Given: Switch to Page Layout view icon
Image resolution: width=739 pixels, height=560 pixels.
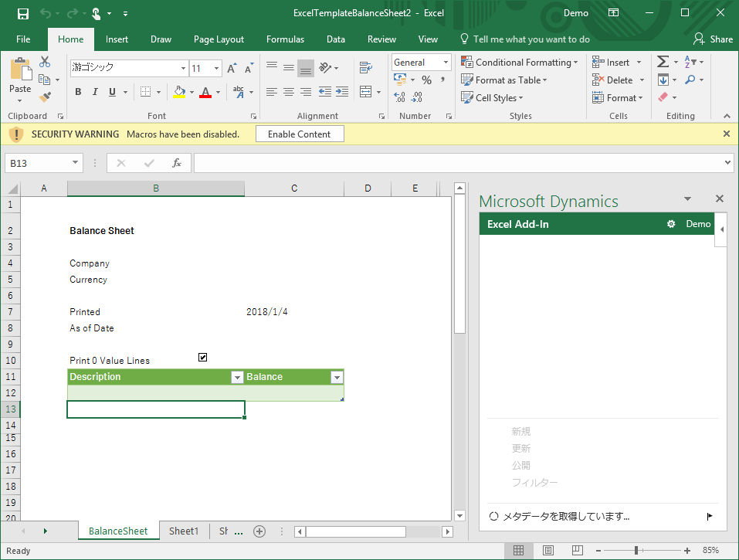Looking at the screenshot, I should tap(547, 550).
